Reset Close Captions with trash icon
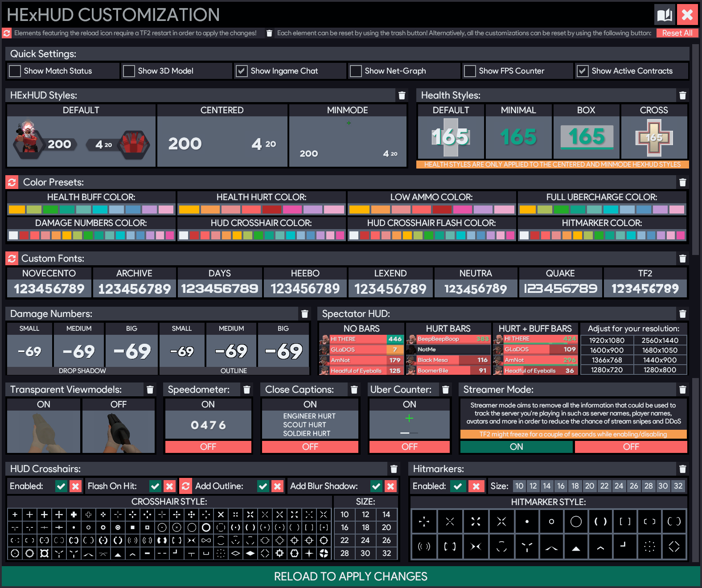The width and height of the screenshot is (702, 588). tap(354, 390)
